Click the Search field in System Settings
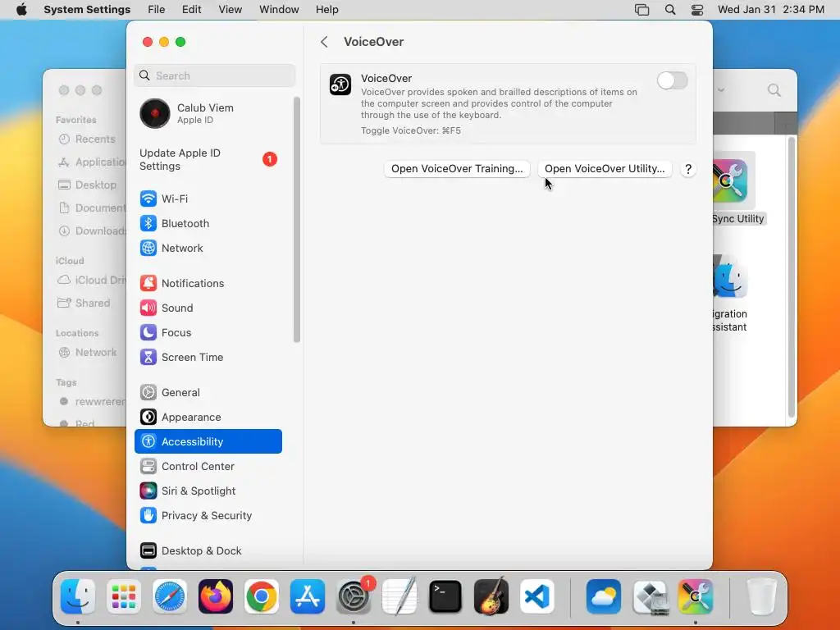The image size is (840, 630). (214, 75)
